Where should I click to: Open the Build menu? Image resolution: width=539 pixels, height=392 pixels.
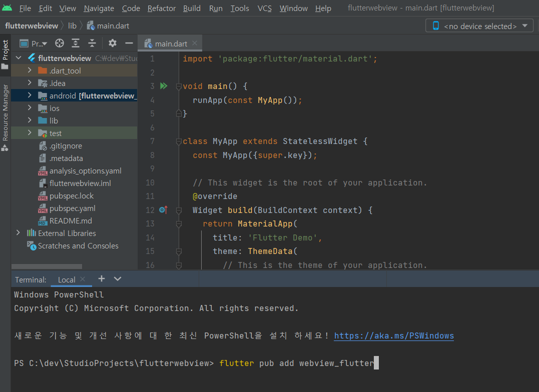[x=192, y=8]
